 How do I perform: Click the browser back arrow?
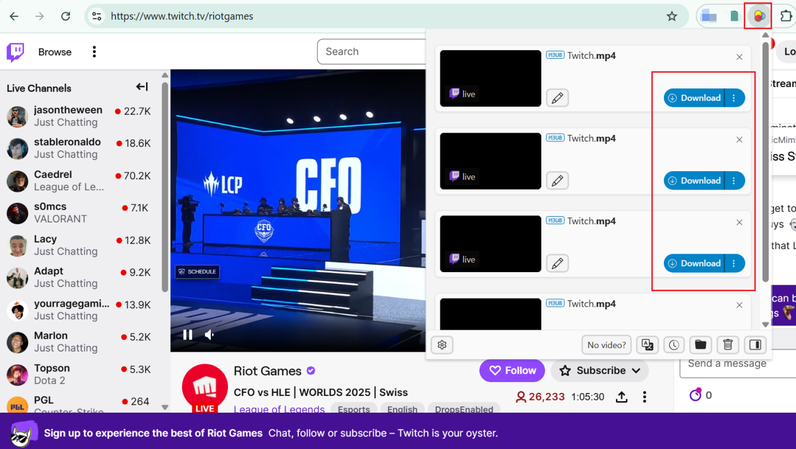14,16
